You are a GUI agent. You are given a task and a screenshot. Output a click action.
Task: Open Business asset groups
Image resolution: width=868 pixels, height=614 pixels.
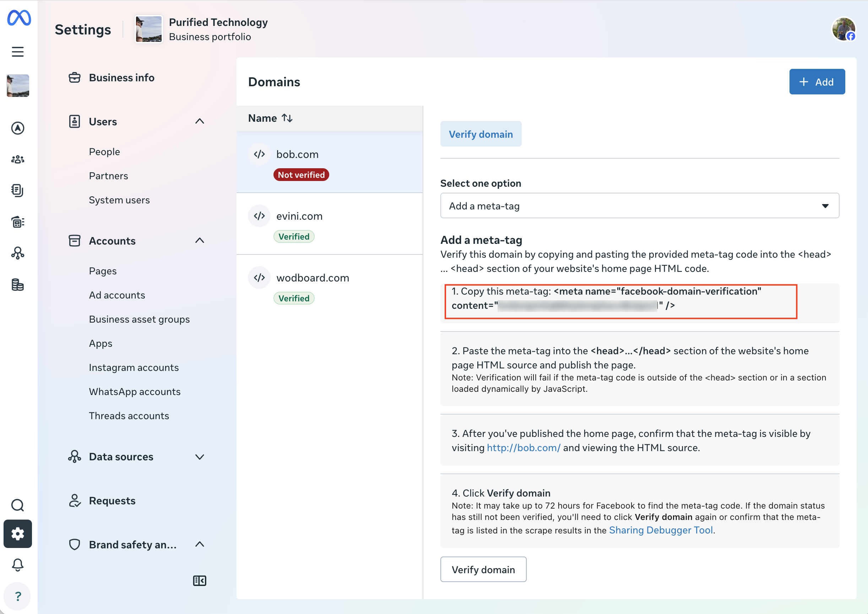point(139,319)
